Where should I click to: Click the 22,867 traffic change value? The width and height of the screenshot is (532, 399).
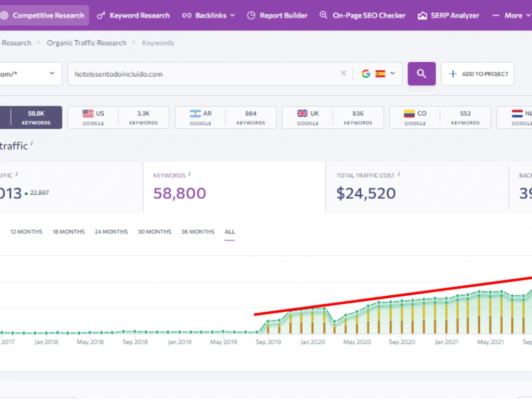click(x=39, y=193)
